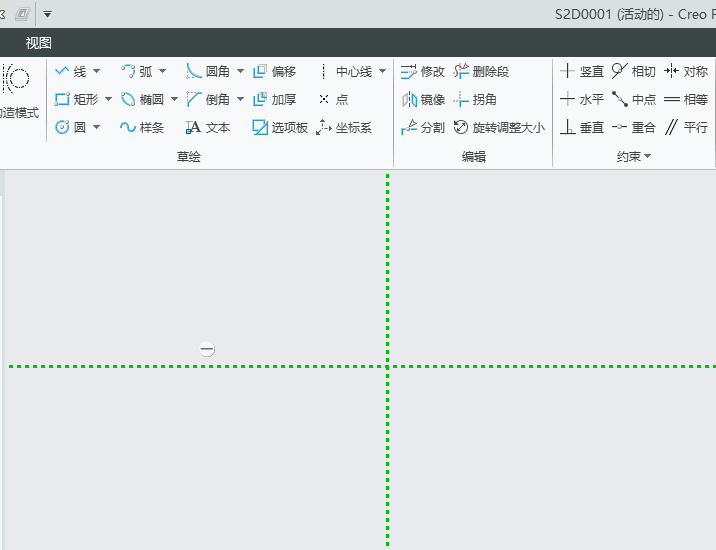Image resolution: width=716 pixels, height=550 pixels.
Task: Apply the 对称 (Symmetric) constraint
Action: (686, 72)
